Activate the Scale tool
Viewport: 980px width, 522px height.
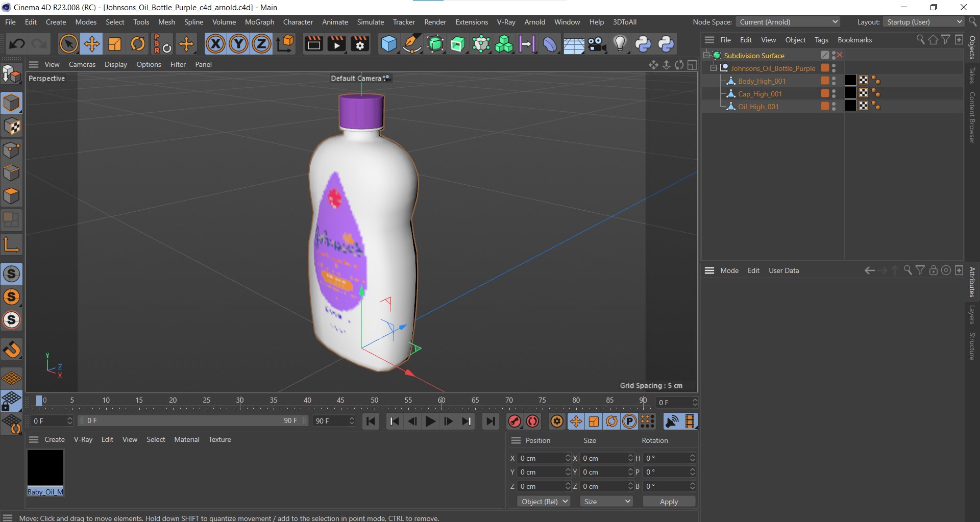click(x=115, y=44)
